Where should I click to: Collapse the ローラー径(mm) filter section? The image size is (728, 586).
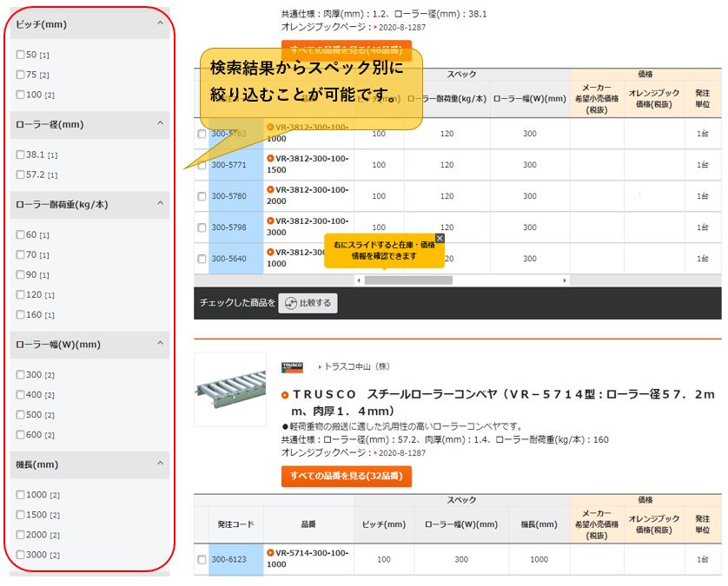coord(160,123)
